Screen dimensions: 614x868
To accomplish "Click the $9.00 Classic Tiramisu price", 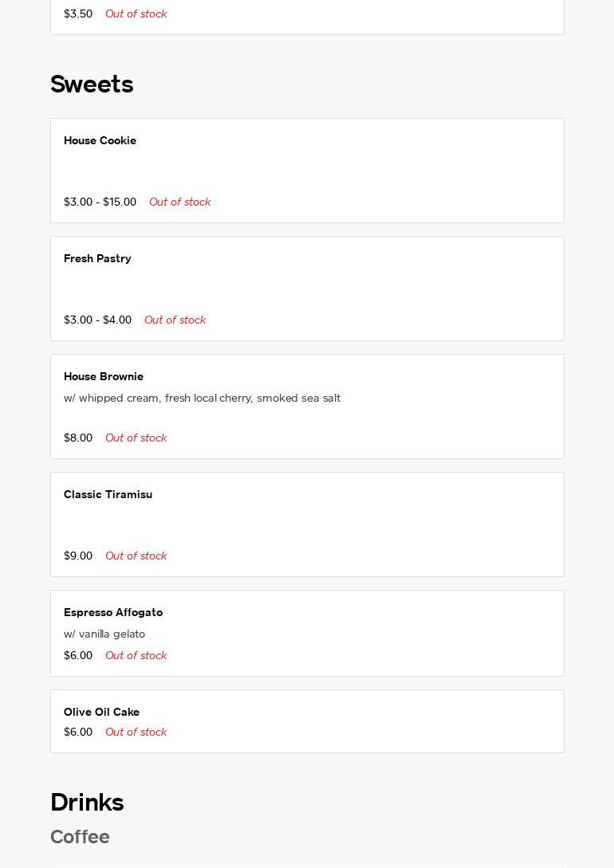I will (78, 556).
